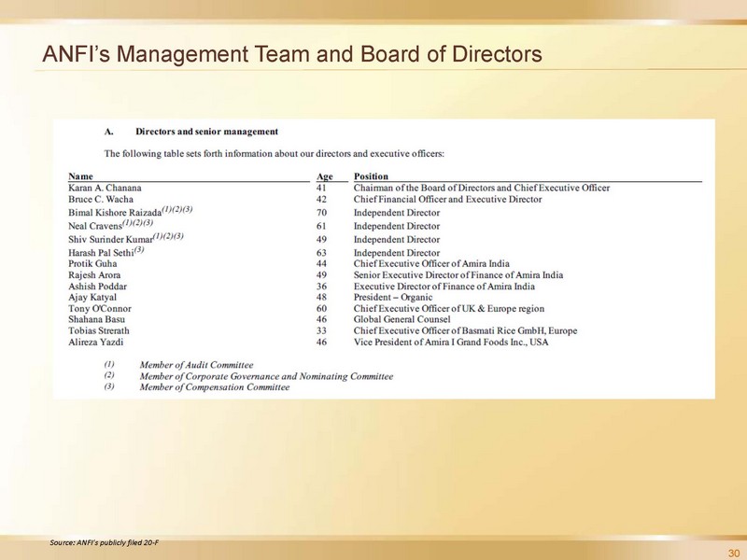This screenshot has width=747, height=560.
Task: Select the 'Name' column header
Action: click(81, 175)
